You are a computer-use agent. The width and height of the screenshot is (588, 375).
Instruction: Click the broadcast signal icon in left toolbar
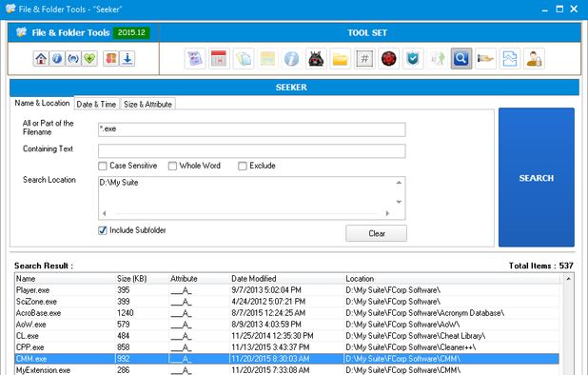point(73,58)
